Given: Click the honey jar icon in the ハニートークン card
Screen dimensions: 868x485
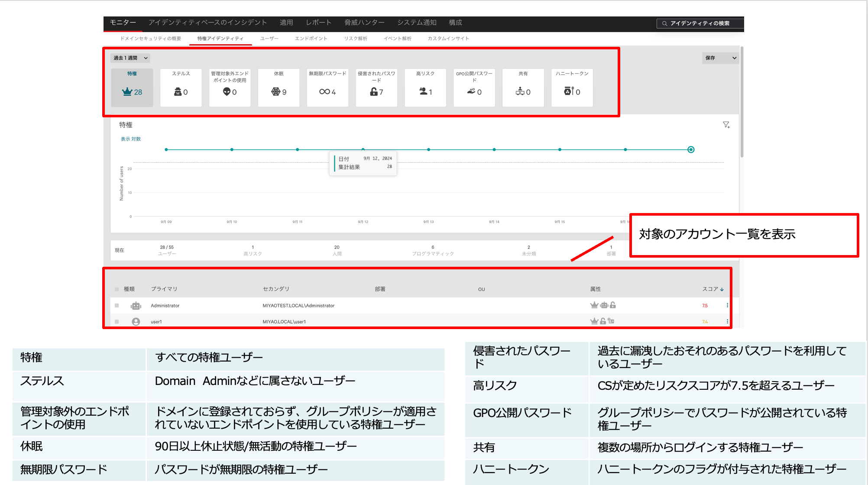Looking at the screenshot, I should tap(569, 91).
